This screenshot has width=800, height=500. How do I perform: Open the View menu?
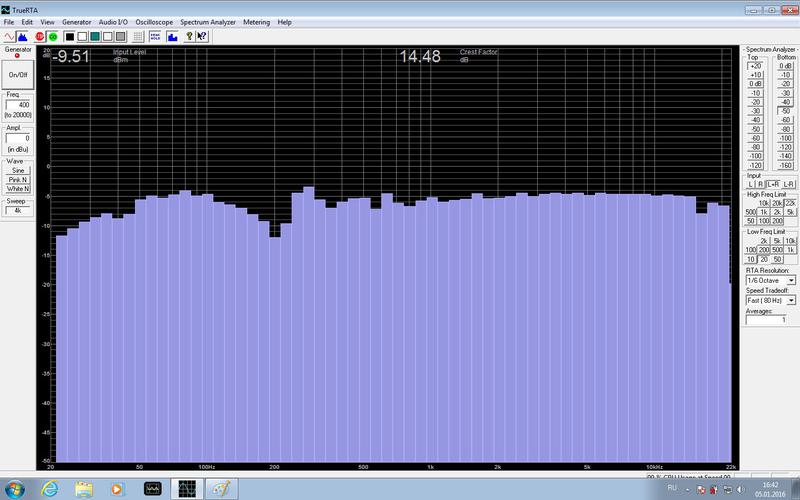point(47,22)
